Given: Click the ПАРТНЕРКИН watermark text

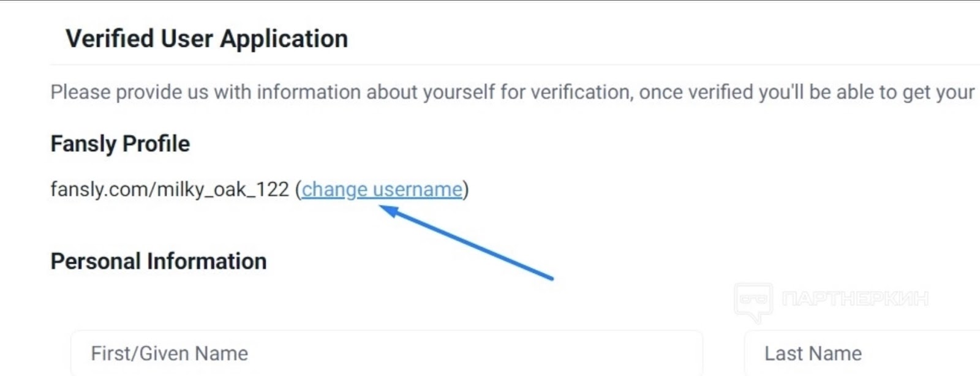Looking at the screenshot, I should (x=855, y=299).
